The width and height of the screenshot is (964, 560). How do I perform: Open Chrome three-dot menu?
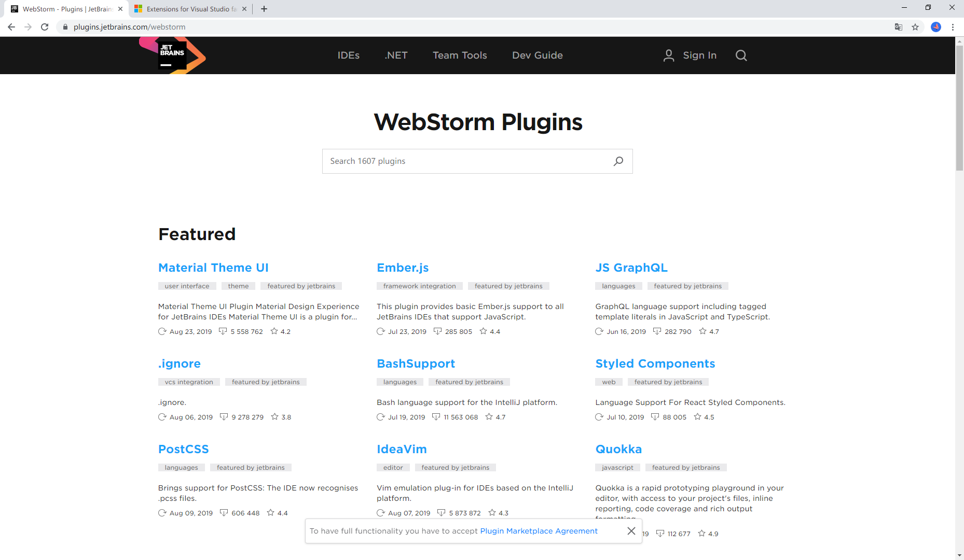coord(953,27)
